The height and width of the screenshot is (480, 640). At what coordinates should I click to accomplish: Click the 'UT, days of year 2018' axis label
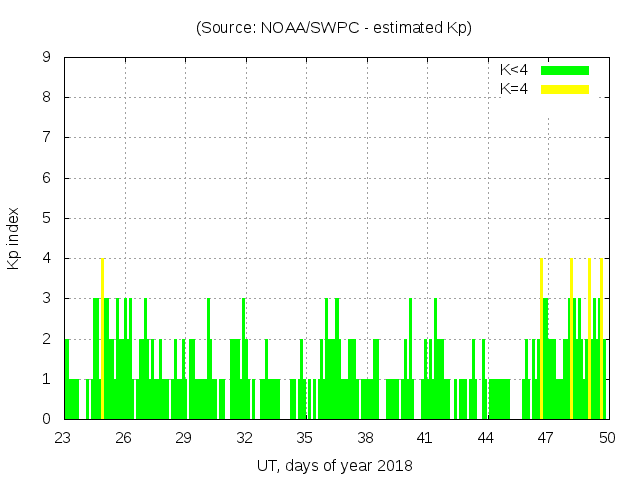[x=334, y=465]
